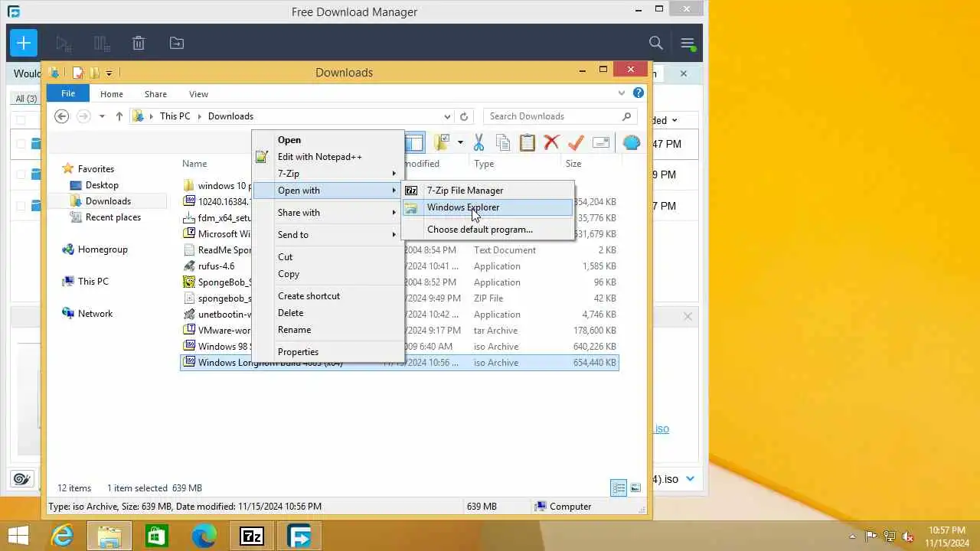Tick the third download row checkbox

(21, 206)
